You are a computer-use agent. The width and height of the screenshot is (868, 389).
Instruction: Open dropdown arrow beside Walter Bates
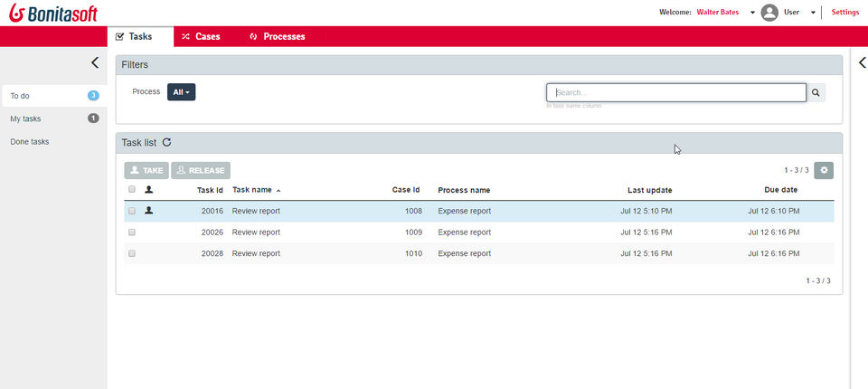752,13
